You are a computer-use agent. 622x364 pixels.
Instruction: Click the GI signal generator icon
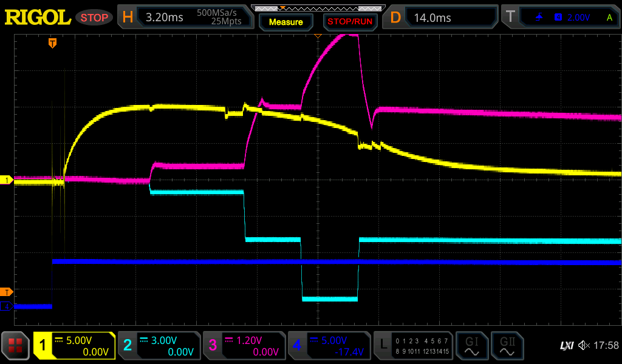tap(471, 346)
